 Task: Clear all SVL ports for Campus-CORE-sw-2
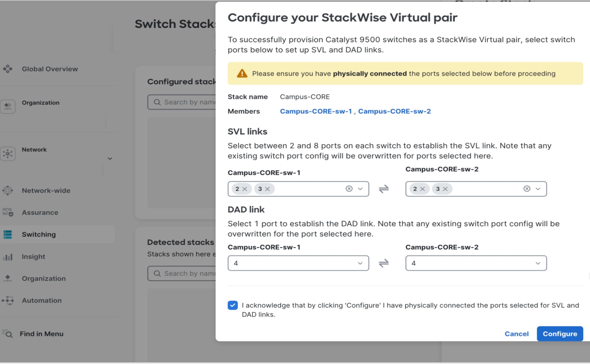(527, 189)
